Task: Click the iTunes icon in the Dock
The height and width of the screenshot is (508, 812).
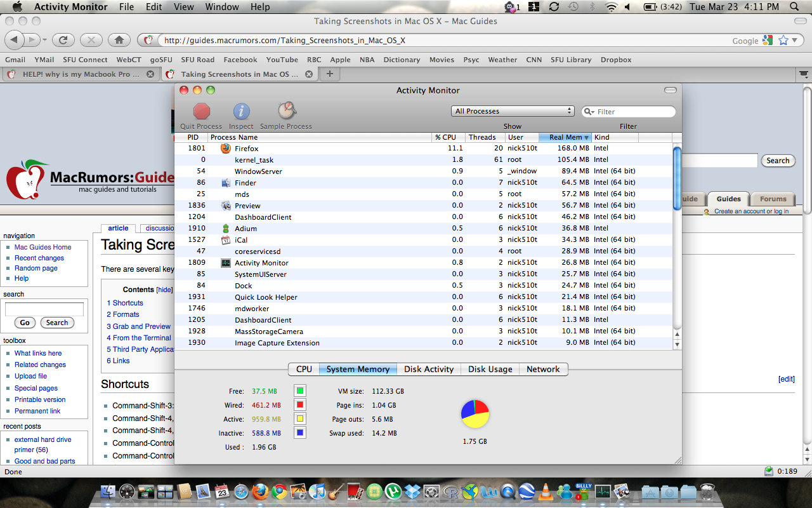Action: [318, 491]
